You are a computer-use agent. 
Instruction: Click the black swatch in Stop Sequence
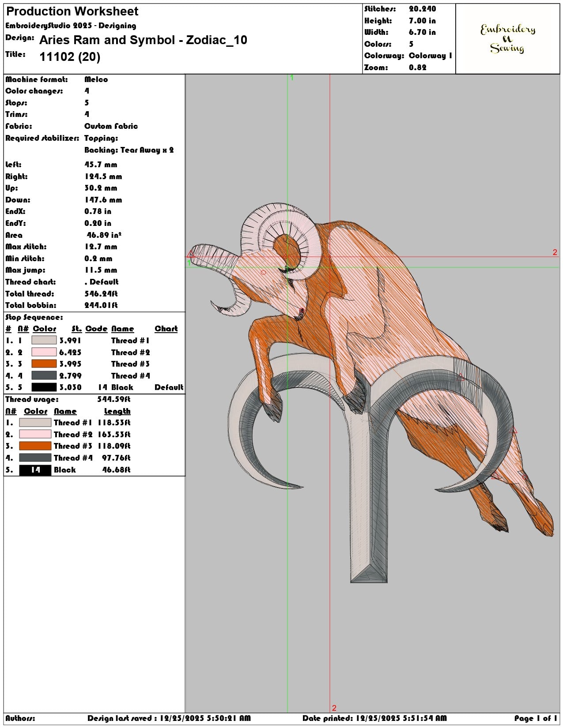tap(44, 387)
